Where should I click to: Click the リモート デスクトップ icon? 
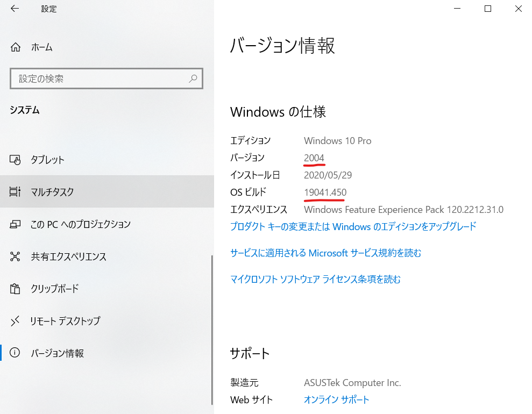(15, 321)
